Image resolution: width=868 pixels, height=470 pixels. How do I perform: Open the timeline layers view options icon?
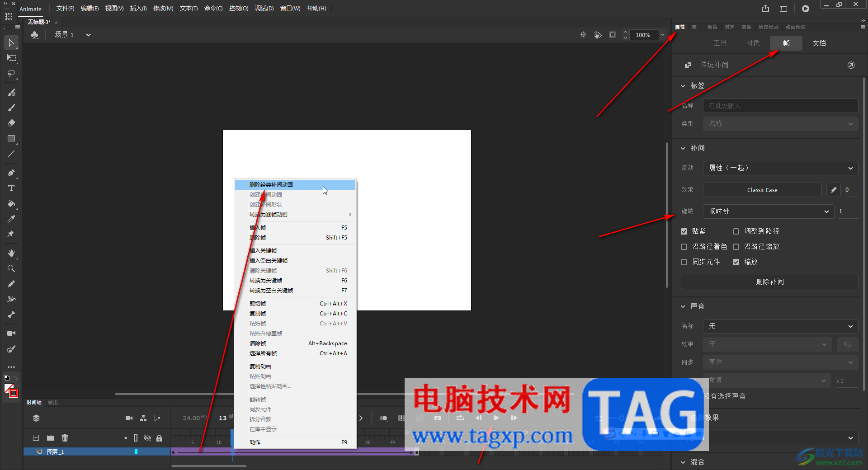coord(36,418)
